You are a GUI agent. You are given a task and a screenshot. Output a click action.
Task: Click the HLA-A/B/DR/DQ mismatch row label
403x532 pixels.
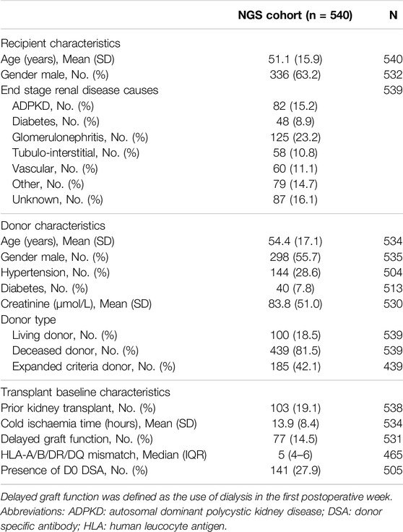(x=104, y=455)
